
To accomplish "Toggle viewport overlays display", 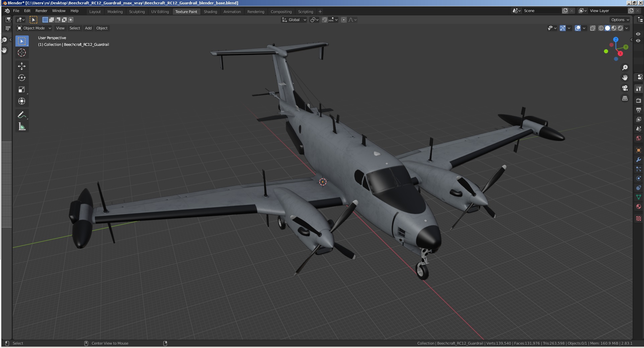I will coord(578,28).
